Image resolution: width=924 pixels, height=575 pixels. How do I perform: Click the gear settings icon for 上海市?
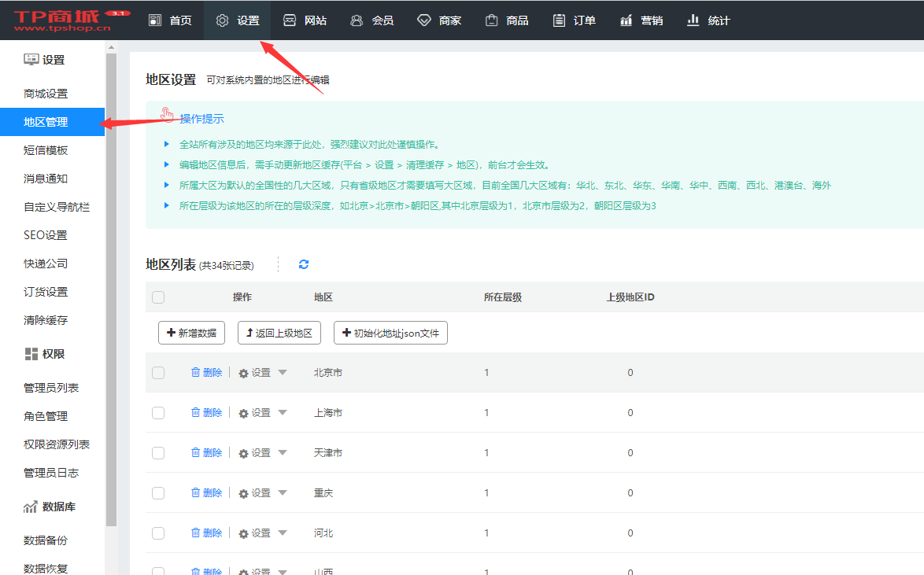tap(243, 413)
